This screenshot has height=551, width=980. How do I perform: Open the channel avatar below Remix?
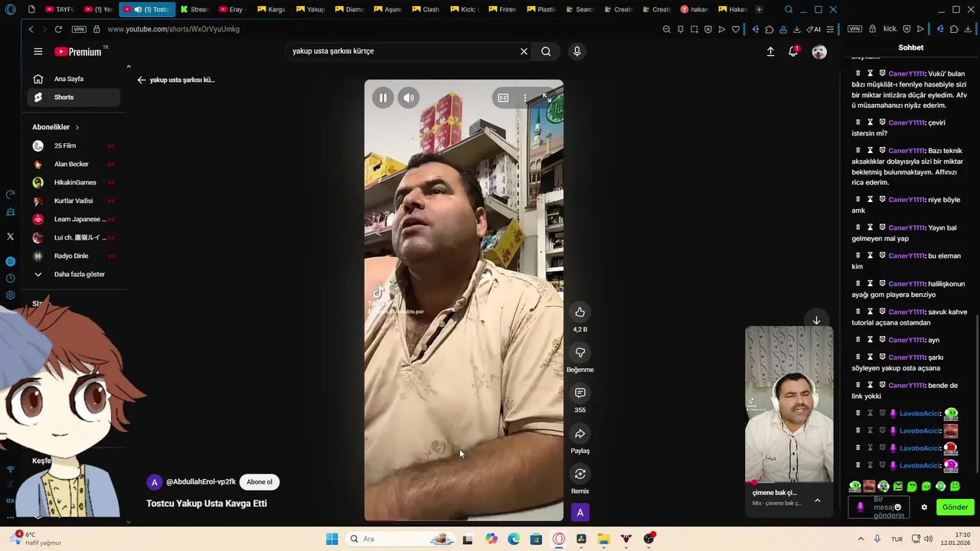coord(580,513)
